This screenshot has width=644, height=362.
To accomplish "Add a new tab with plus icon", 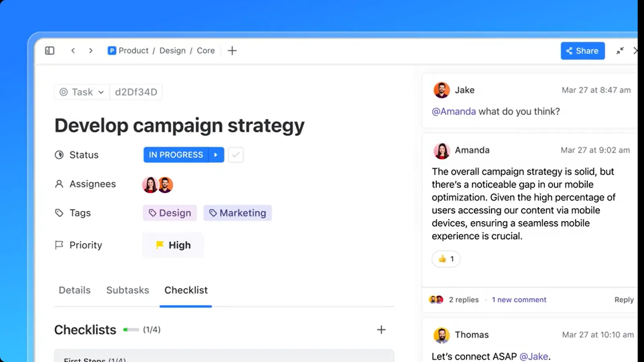I will 232,51.
